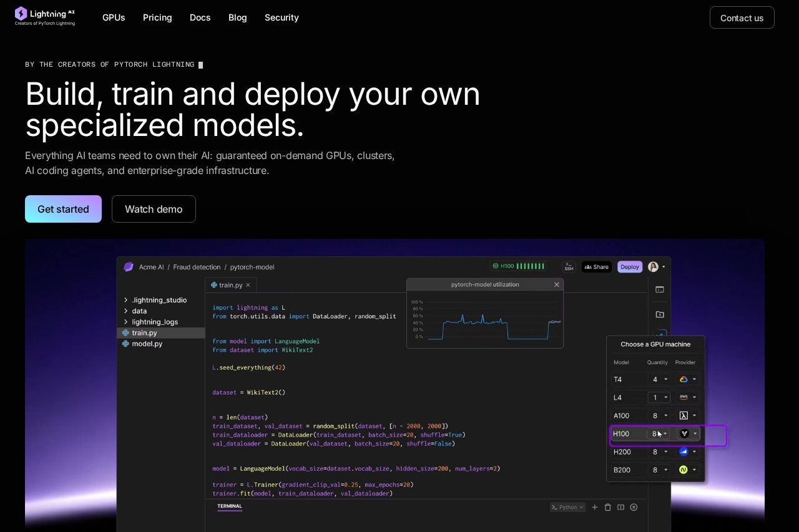Open the Pricing page
799x532 pixels.
click(x=157, y=17)
